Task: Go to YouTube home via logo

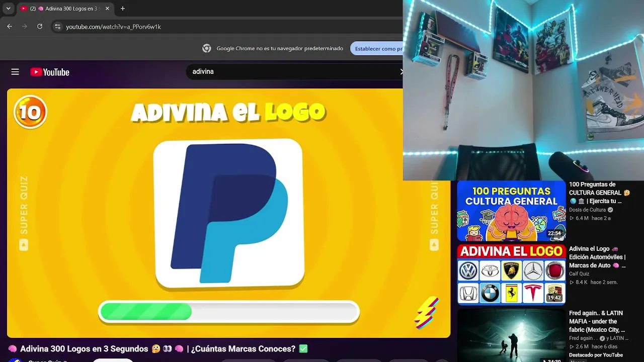Action: tap(50, 72)
